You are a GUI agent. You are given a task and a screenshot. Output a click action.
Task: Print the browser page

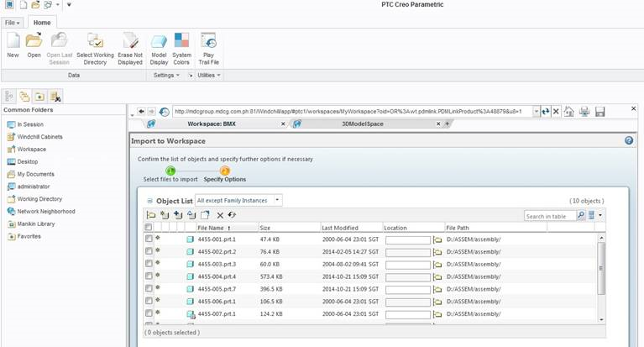tap(584, 112)
